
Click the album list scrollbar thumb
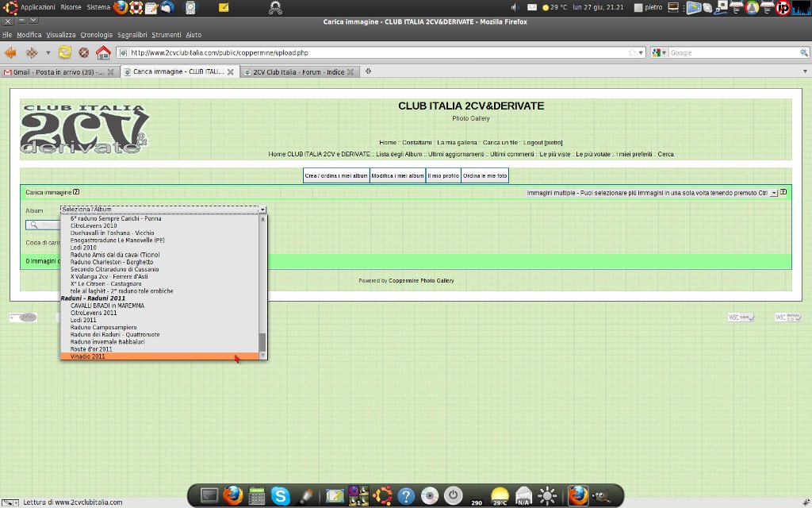(x=262, y=342)
